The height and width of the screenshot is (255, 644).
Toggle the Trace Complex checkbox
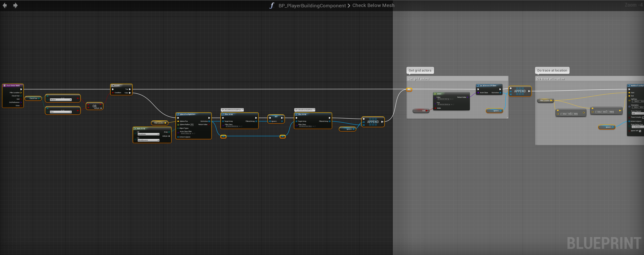pos(643,117)
